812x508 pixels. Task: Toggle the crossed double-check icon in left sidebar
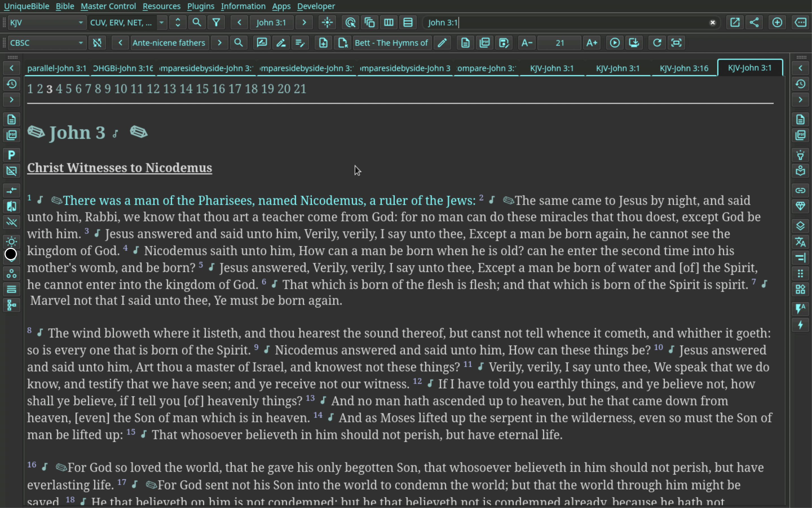pos(11,222)
